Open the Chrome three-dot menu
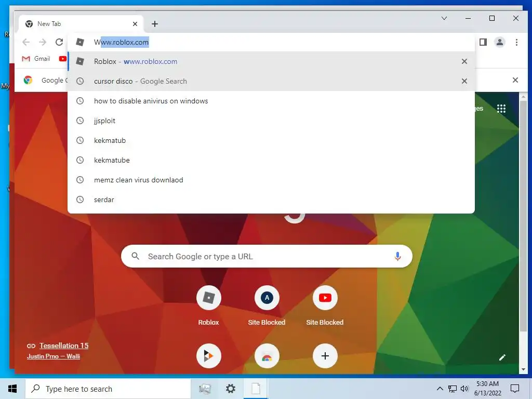 (516, 42)
